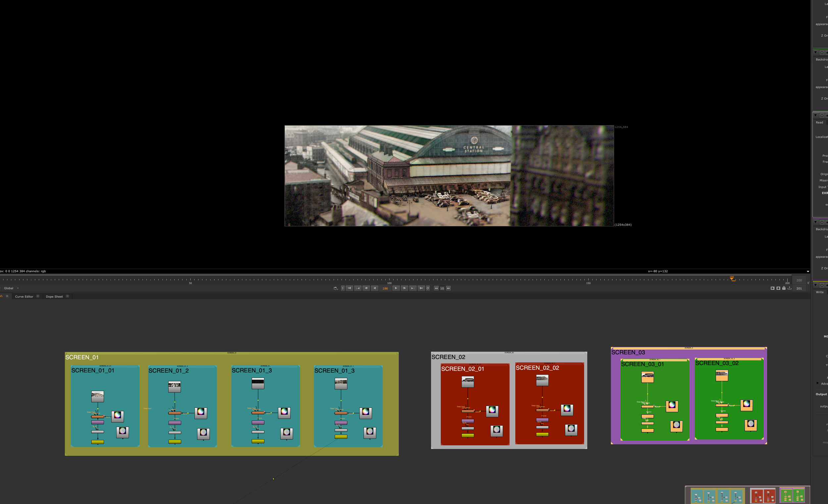Skip forward by 10 frames
This screenshot has width=828, height=504.
pyautogui.click(x=448, y=288)
